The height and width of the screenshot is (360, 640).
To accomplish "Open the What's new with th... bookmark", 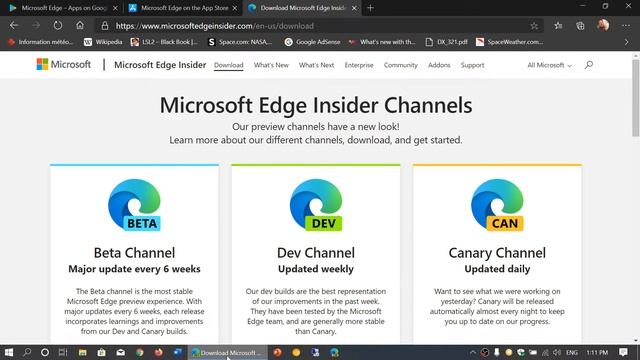I will click(382, 42).
